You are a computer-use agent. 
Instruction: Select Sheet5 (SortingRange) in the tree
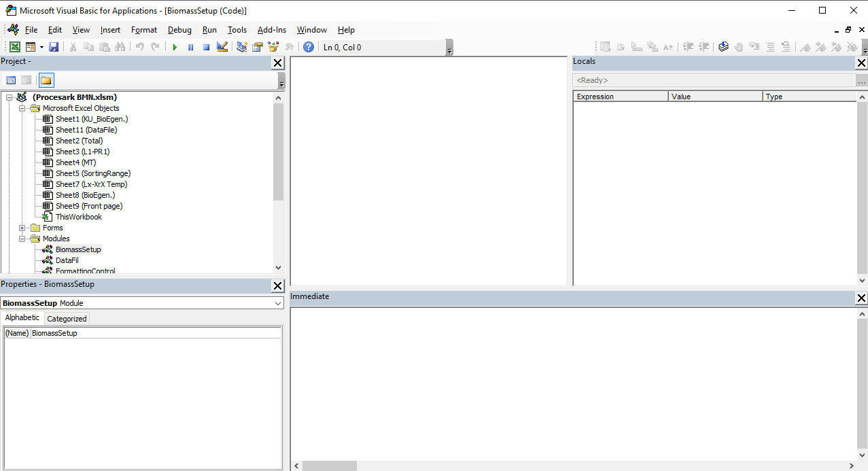(93, 173)
